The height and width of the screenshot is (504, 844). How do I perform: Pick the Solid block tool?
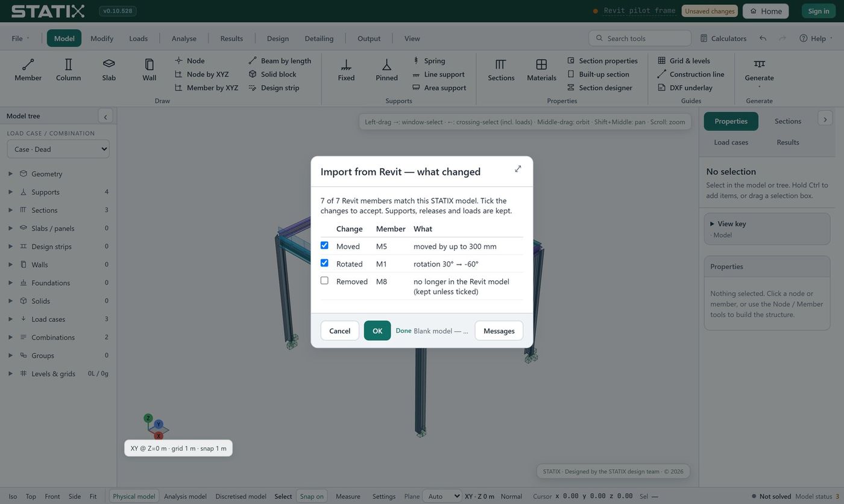point(272,74)
